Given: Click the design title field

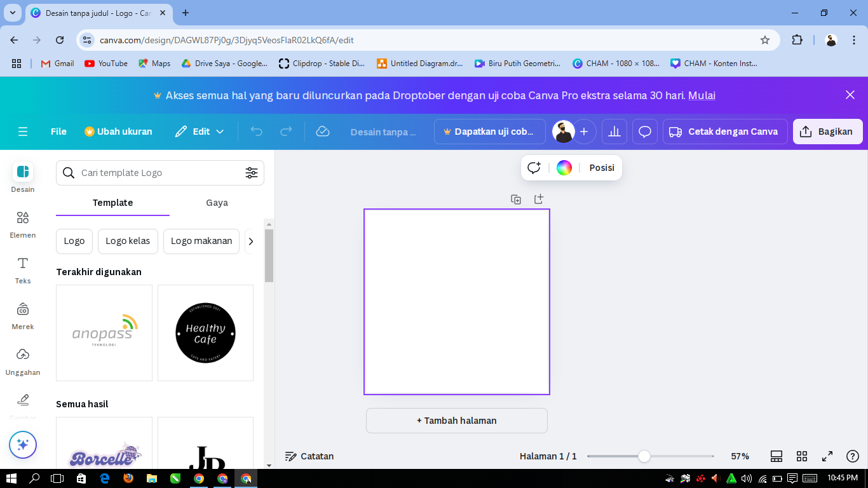Looking at the screenshot, I should (x=383, y=132).
